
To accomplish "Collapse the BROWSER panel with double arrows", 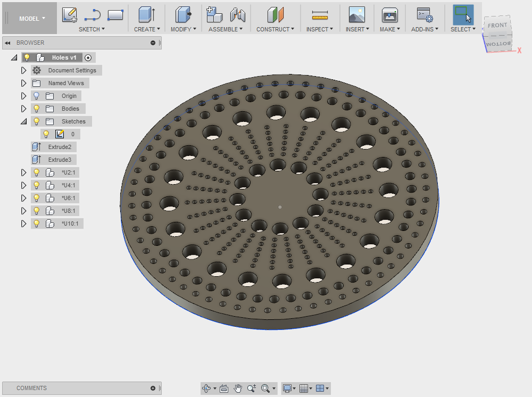I will [7, 43].
